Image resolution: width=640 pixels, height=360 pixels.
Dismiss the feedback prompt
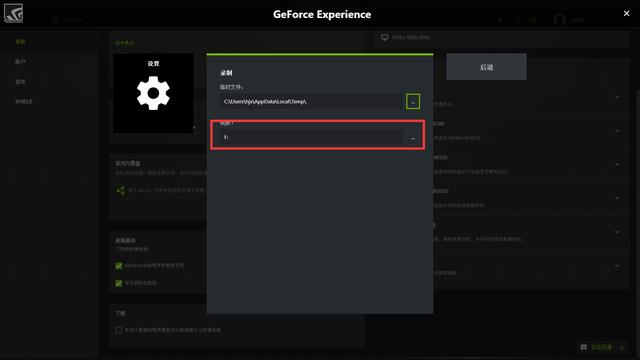622,347
